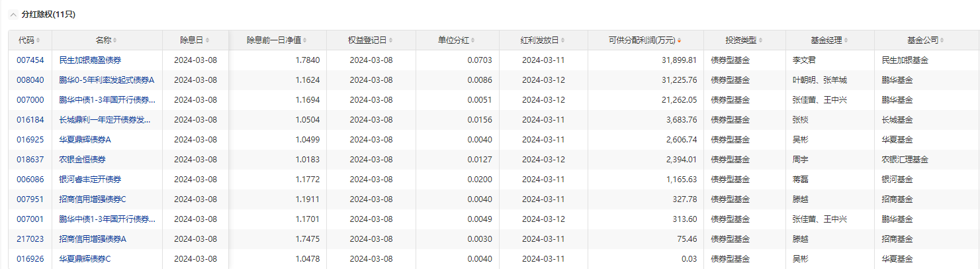This screenshot has width=980, height=269.
Task: Sort by 名称 column sort icon
Action: pyautogui.click(x=114, y=40)
